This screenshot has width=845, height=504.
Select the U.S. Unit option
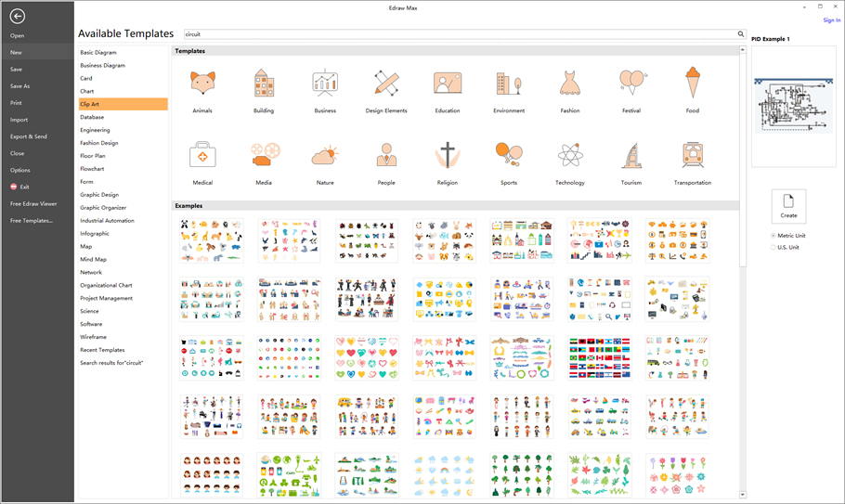click(x=773, y=247)
